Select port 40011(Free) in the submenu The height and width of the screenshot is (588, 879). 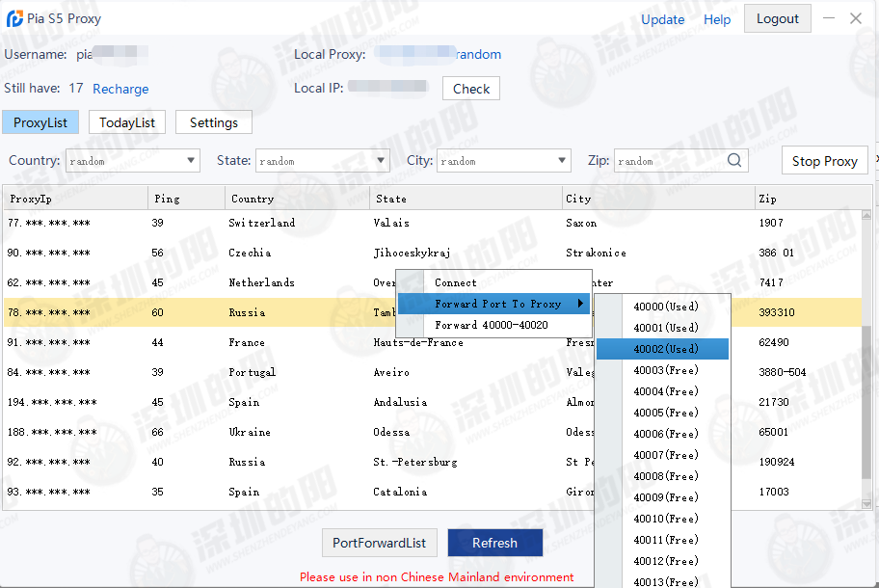(662, 540)
